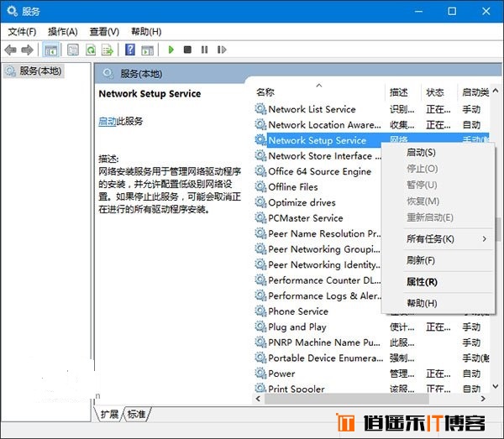Select the Peer Networking Grouping row
The width and height of the screenshot is (504, 439).
(x=318, y=249)
